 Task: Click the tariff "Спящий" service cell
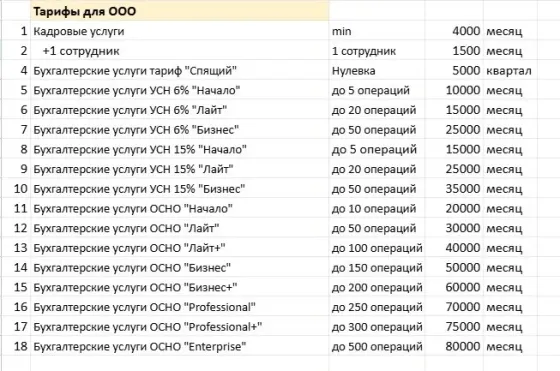[180, 70]
